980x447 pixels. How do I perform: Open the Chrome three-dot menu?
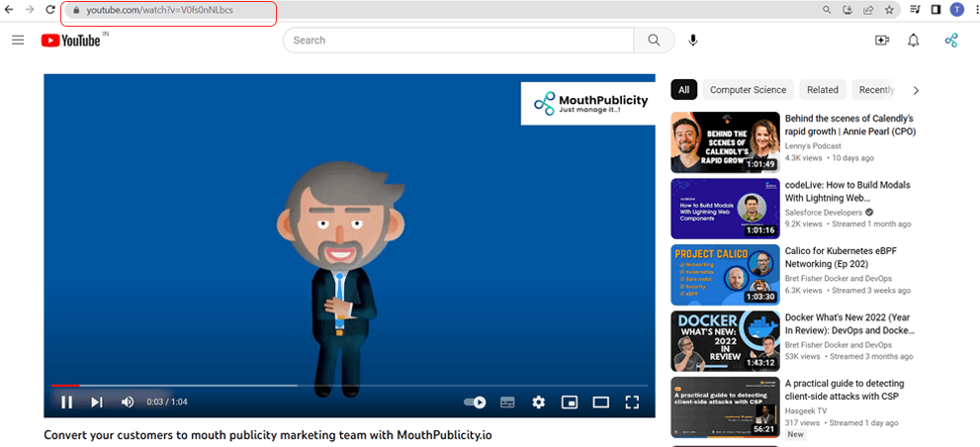point(976,10)
